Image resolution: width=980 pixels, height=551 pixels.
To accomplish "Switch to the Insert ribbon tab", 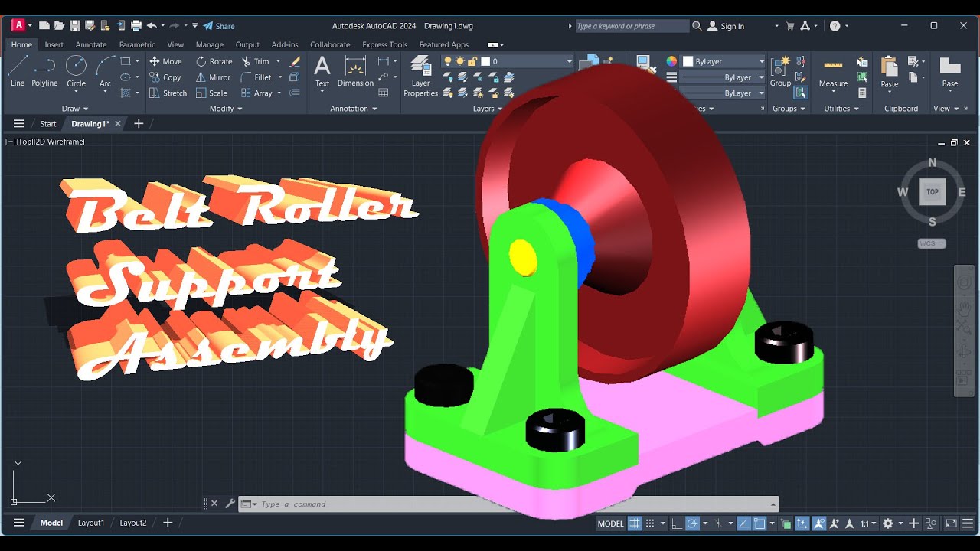I will click(54, 45).
